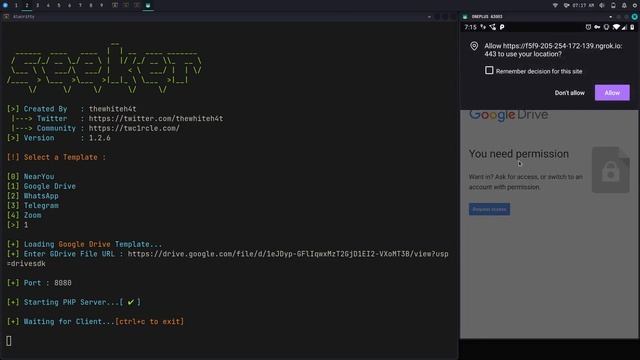640x360 pixels.
Task: Click the terminal cursor block at prompt
Action: click(9, 341)
